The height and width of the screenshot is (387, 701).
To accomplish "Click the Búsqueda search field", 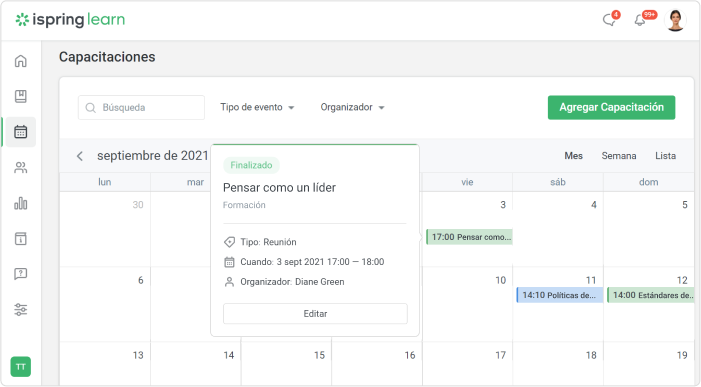I will 141,107.
